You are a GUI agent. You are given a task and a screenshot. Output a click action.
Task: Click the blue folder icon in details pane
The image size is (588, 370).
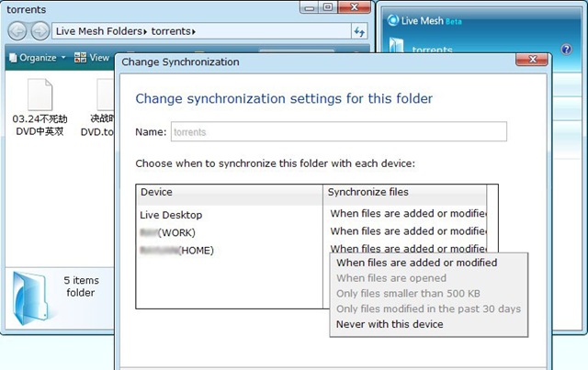(31, 298)
